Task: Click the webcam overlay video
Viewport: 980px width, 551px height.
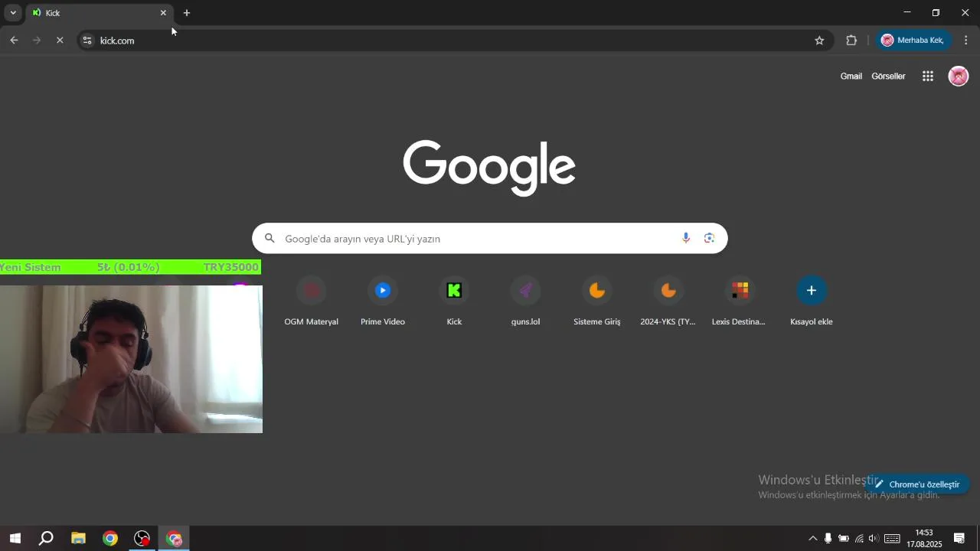Action: coord(131,359)
